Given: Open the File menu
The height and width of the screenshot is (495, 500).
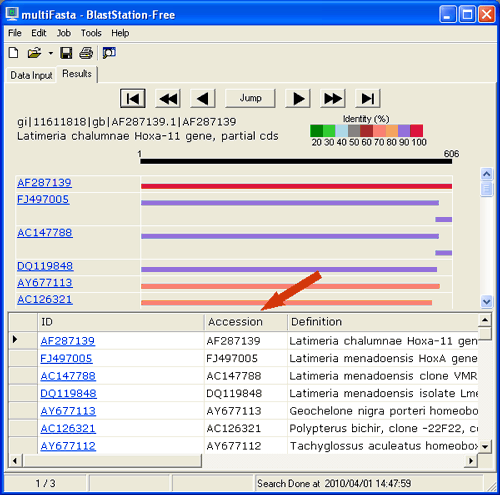Looking at the screenshot, I should 15,33.
